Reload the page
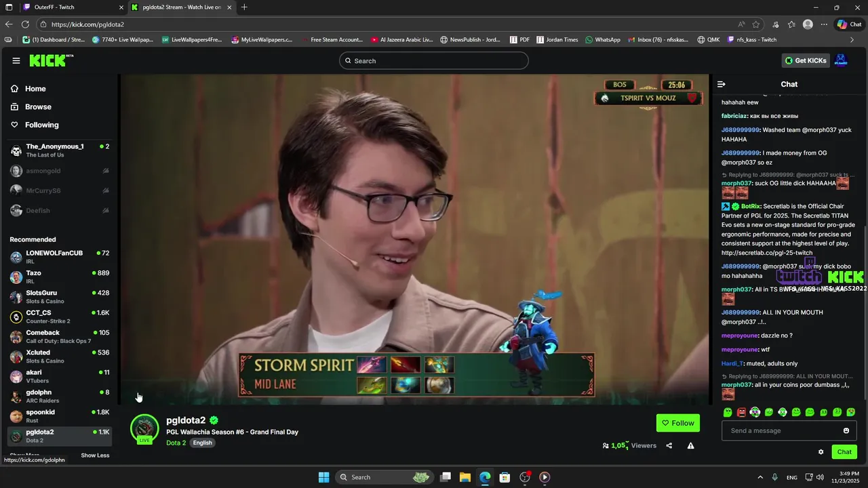 click(x=26, y=24)
